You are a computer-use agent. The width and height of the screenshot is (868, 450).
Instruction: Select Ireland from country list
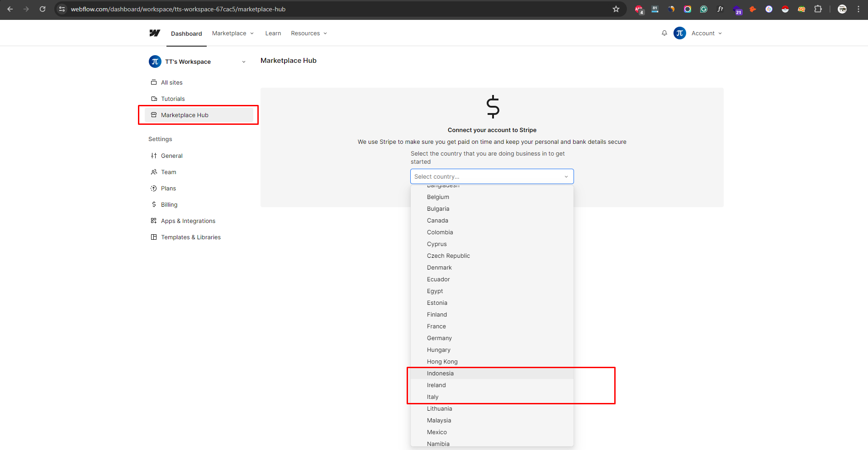click(492, 385)
